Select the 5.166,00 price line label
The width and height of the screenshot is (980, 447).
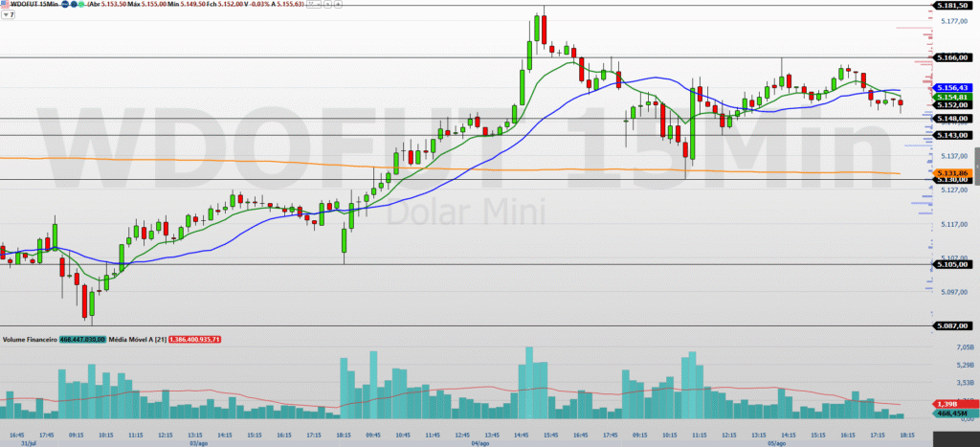(952, 57)
